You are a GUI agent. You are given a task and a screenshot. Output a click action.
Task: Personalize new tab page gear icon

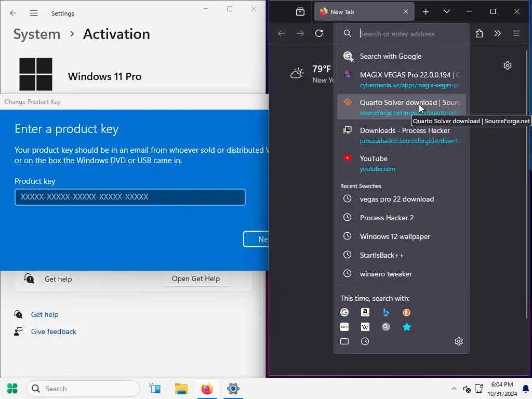pos(508,65)
